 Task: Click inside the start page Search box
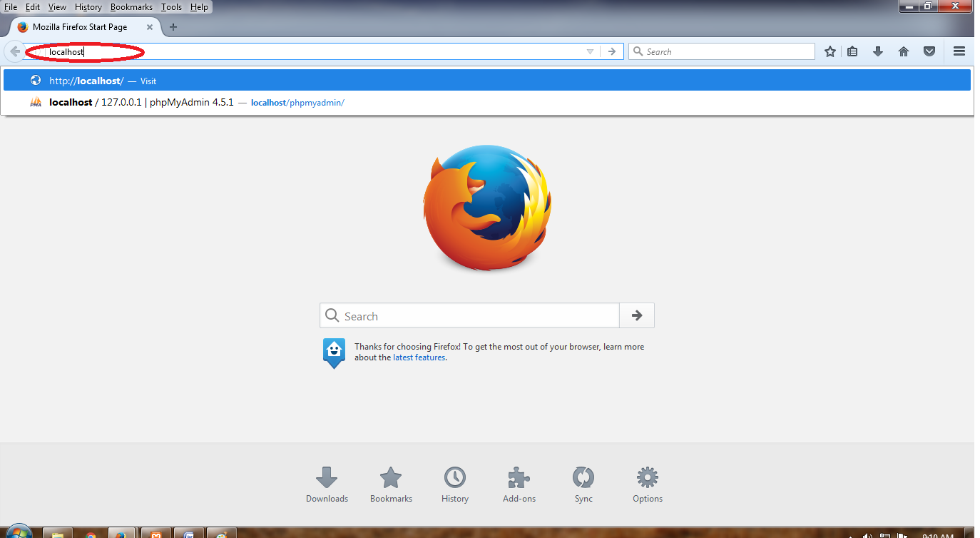click(469, 315)
